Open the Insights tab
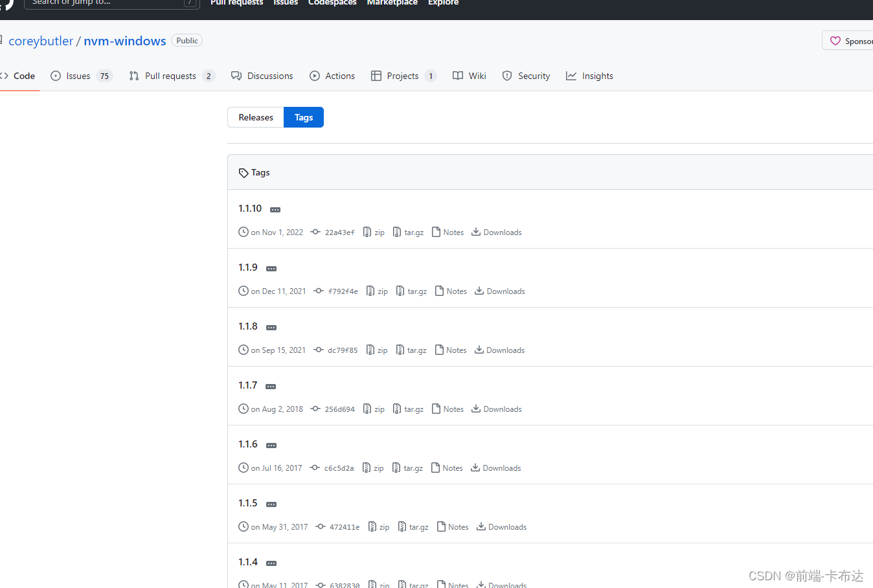 pyautogui.click(x=590, y=76)
